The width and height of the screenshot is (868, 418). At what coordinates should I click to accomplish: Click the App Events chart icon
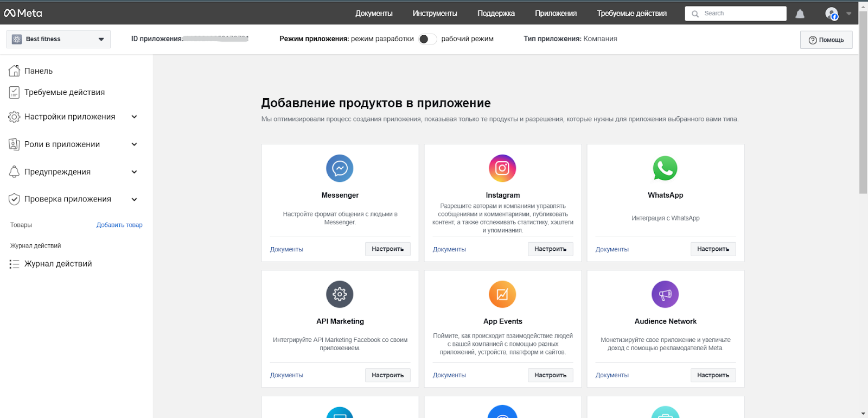coord(502,294)
